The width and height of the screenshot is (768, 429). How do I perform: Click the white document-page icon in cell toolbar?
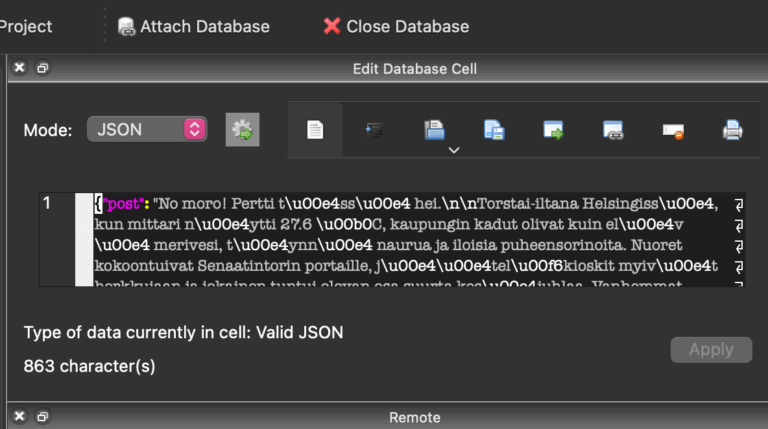pos(315,129)
